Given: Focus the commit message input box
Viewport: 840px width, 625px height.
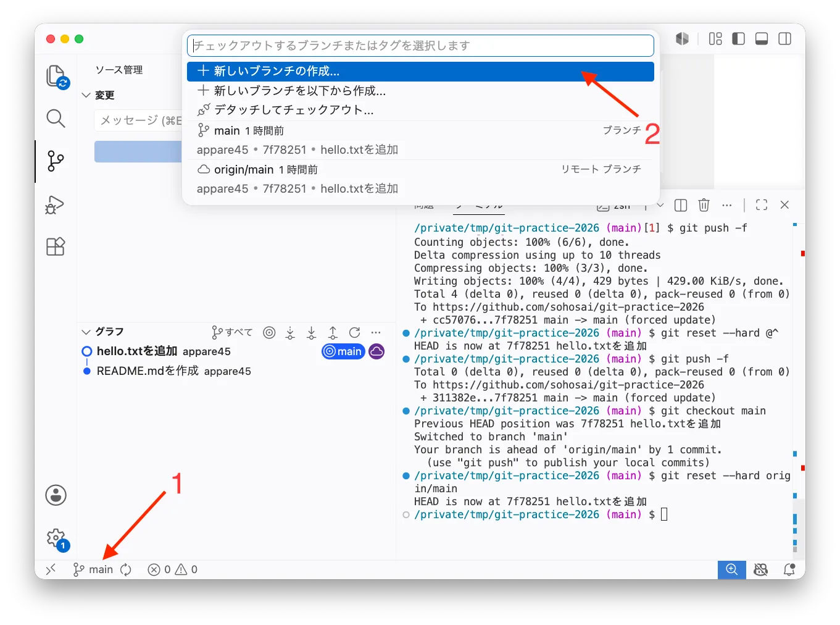Looking at the screenshot, I should [139, 120].
